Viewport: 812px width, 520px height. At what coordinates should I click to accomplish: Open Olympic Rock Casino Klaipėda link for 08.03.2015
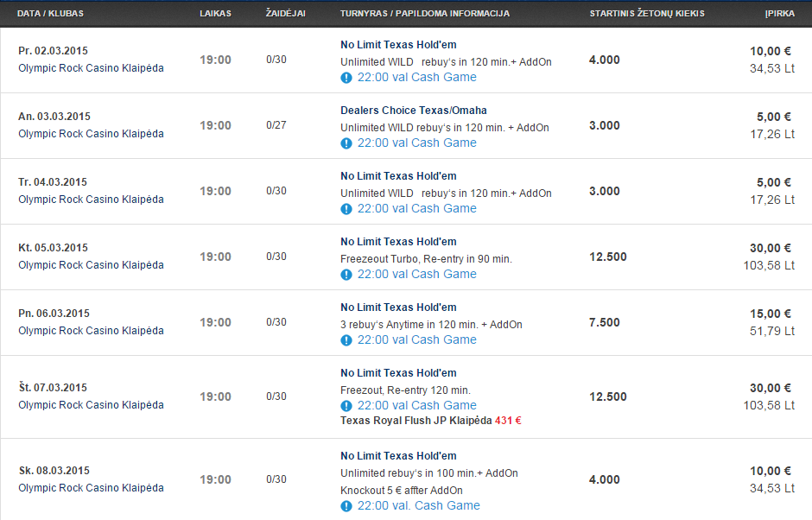point(92,488)
